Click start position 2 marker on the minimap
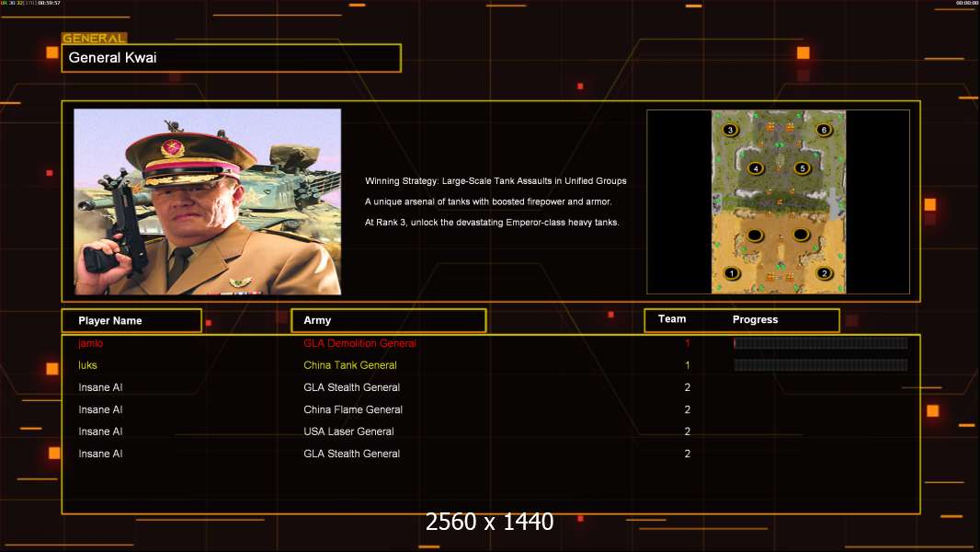 pyautogui.click(x=825, y=273)
